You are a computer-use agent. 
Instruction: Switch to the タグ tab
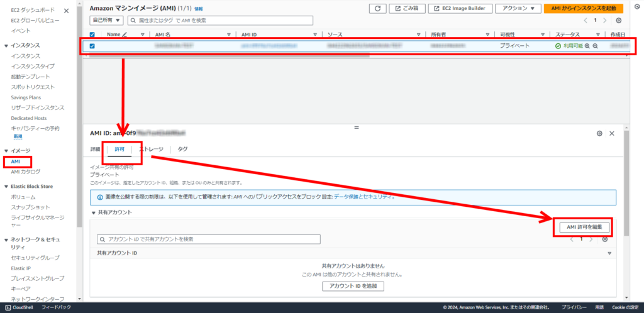click(x=182, y=150)
